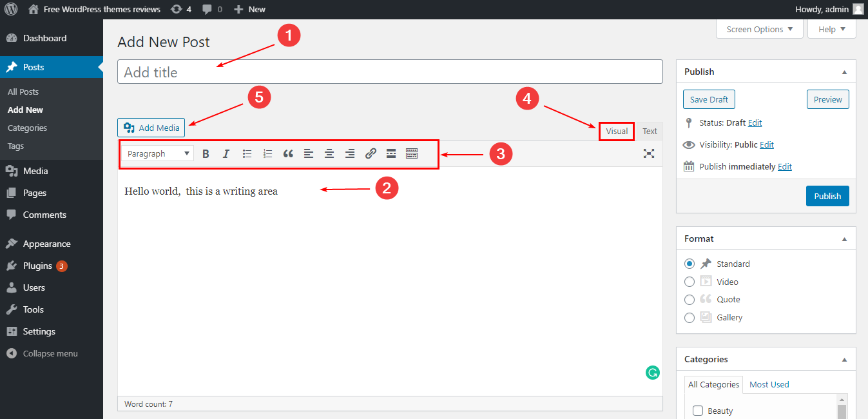
Task: Click the 'Add title' field
Action: (x=390, y=72)
